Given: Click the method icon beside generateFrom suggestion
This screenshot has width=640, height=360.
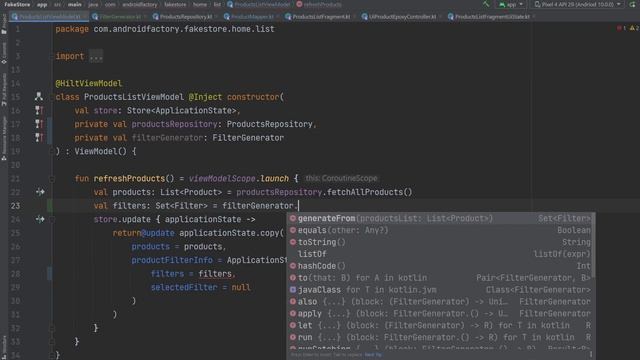Looking at the screenshot, I should [x=293, y=218].
